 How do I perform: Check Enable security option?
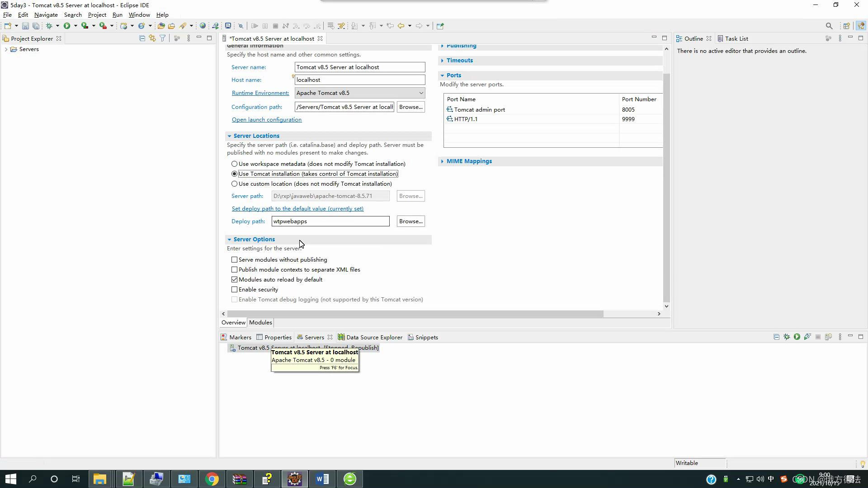[x=234, y=290]
